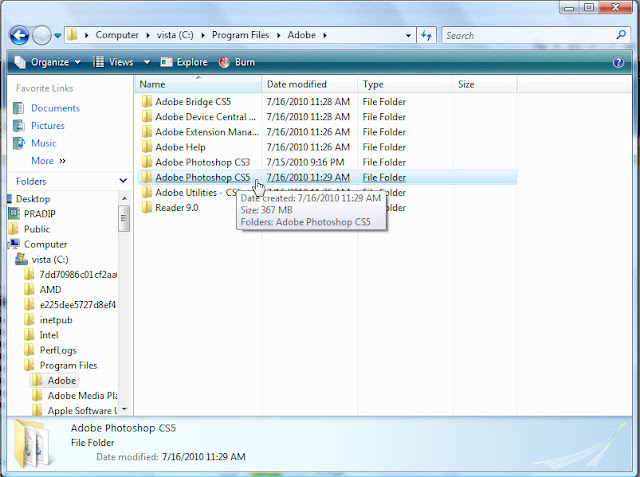Open the Views dropdown arrow
This screenshot has height=477, width=640.
[x=147, y=62]
